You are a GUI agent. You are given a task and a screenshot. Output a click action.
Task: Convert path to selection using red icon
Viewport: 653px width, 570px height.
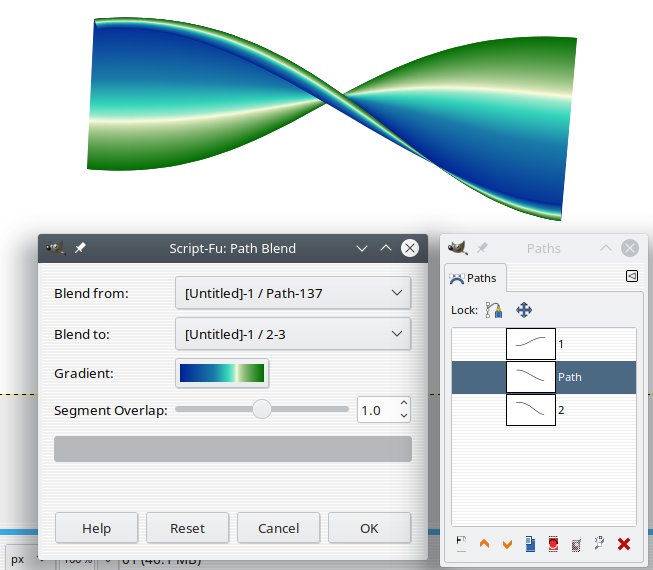(553, 544)
